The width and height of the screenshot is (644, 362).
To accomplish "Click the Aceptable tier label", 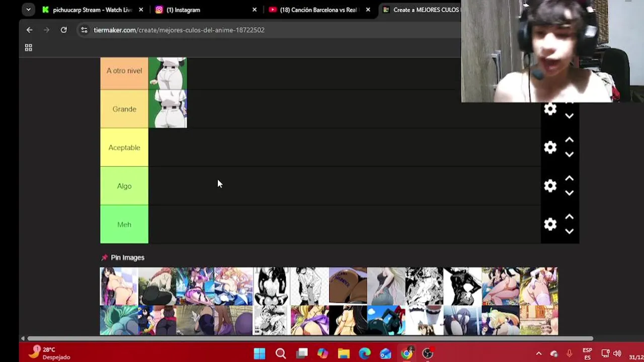I will coord(124,147).
